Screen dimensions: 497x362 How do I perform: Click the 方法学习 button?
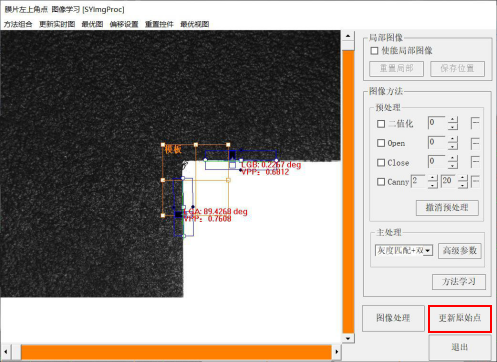coord(459,282)
